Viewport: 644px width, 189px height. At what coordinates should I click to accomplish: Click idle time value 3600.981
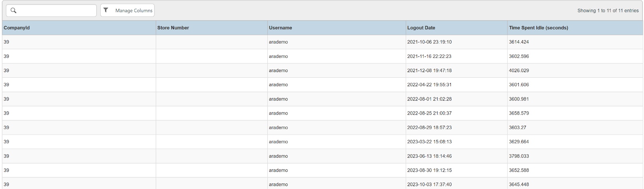tap(519, 99)
